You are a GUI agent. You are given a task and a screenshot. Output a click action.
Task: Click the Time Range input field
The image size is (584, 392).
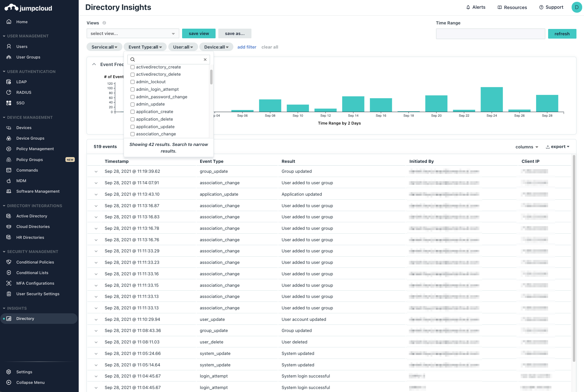(490, 34)
